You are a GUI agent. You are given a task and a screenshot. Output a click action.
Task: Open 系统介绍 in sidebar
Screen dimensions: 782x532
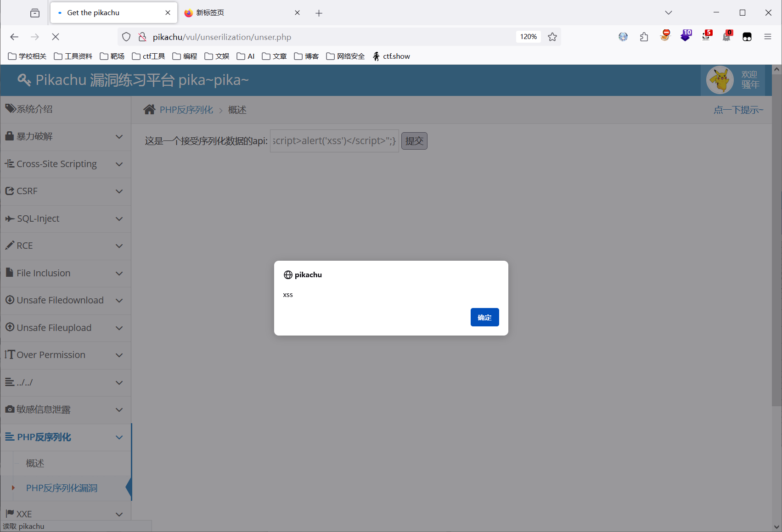tap(66, 109)
